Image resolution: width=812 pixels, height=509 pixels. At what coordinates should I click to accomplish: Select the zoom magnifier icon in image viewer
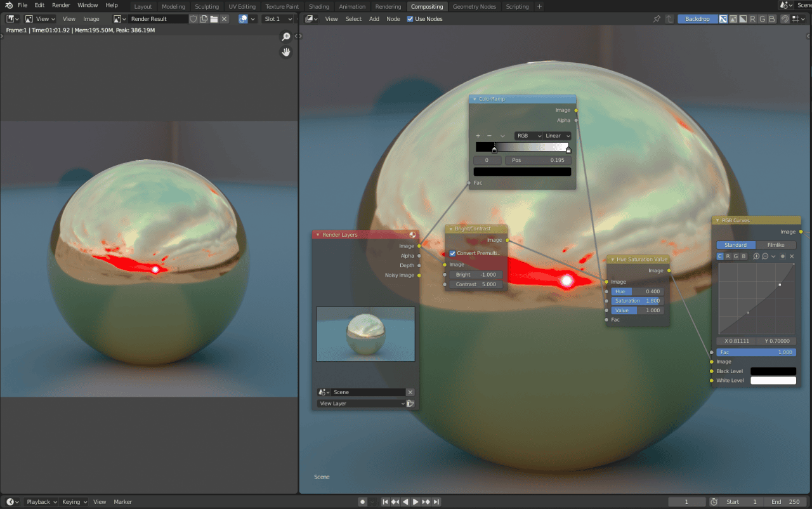[285, 37]
